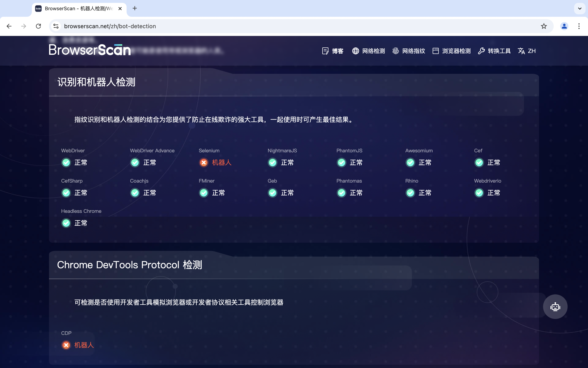The image size is (588, 368).
Task: Click the NightmareJS label
Action: coord(282,151)
